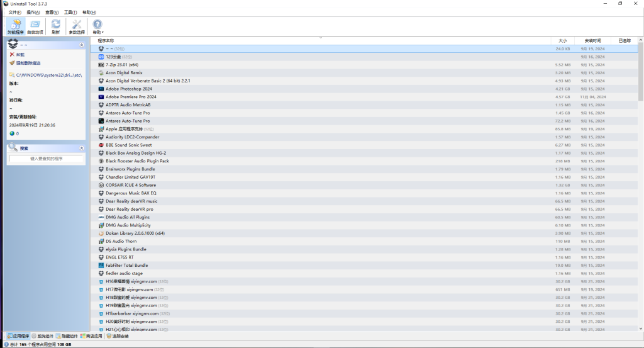
Task: Click the Apple 应用程序支持 installer icon
Action: click(x=101, y=129)
